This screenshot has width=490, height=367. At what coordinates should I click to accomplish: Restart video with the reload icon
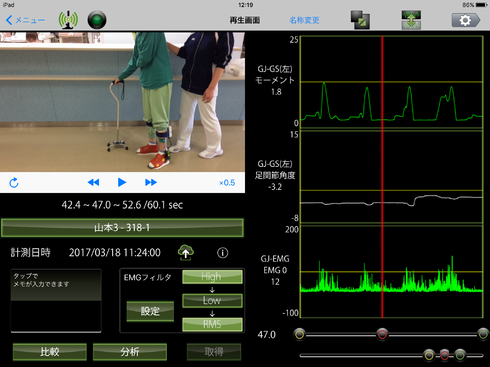[14, 183]
